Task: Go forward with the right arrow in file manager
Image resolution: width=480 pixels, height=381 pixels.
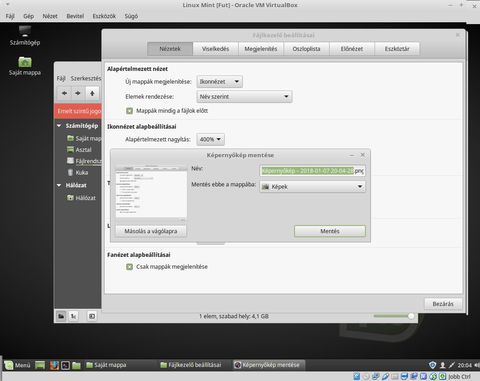Action: coord(78,93)
